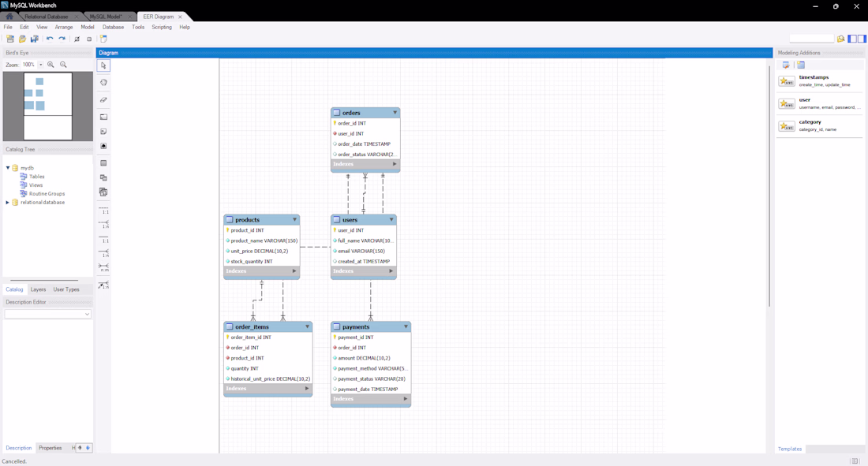Open the Database menu

click(x=113, y=27)
